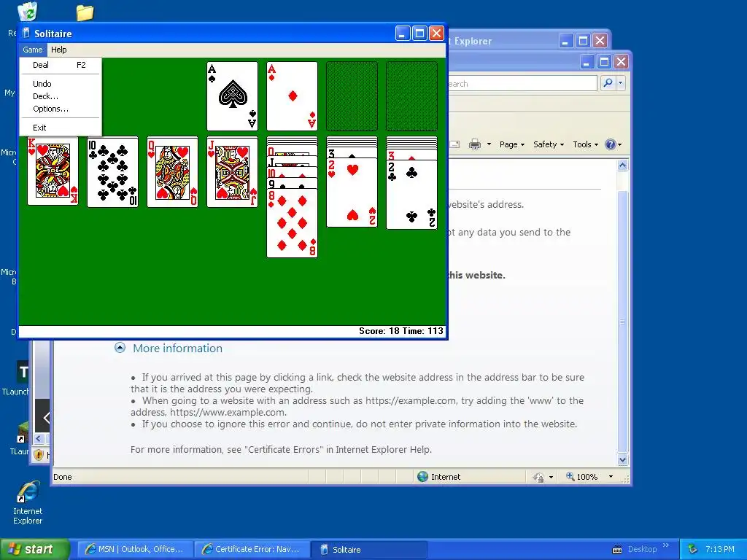The width and height of the screenshot is (747, 560).
Task: Click the blue Help question mark icon
Action: 611,144
